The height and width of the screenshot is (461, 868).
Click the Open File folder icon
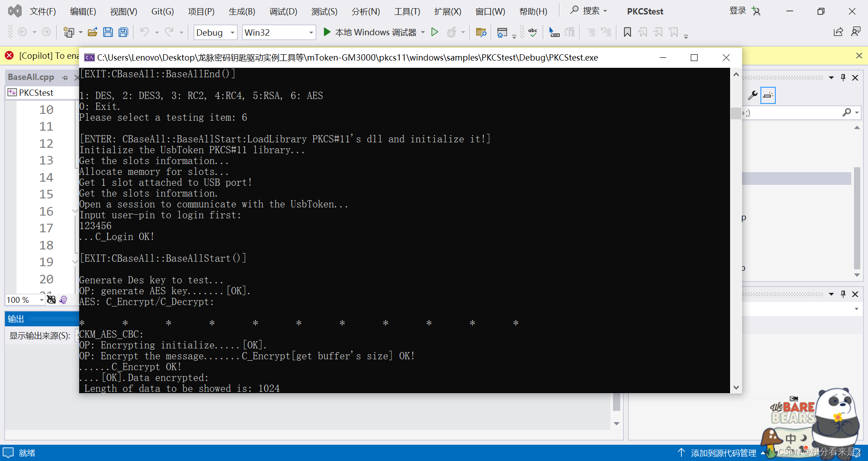click(93, 32)
